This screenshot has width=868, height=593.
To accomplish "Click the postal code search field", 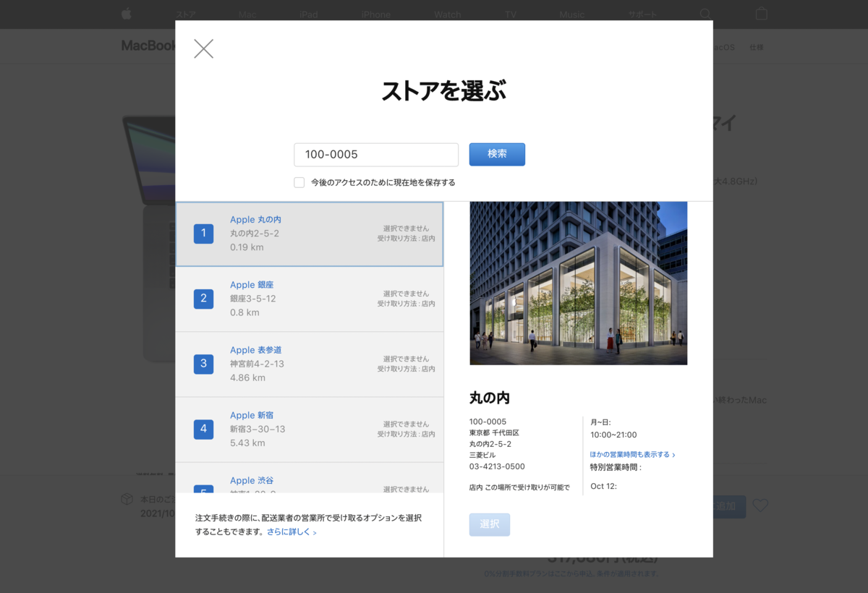I will (376, 155).
